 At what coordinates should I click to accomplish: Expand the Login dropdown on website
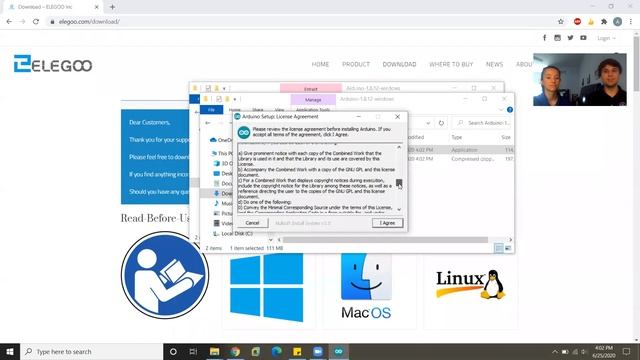[x=606, y=38]
